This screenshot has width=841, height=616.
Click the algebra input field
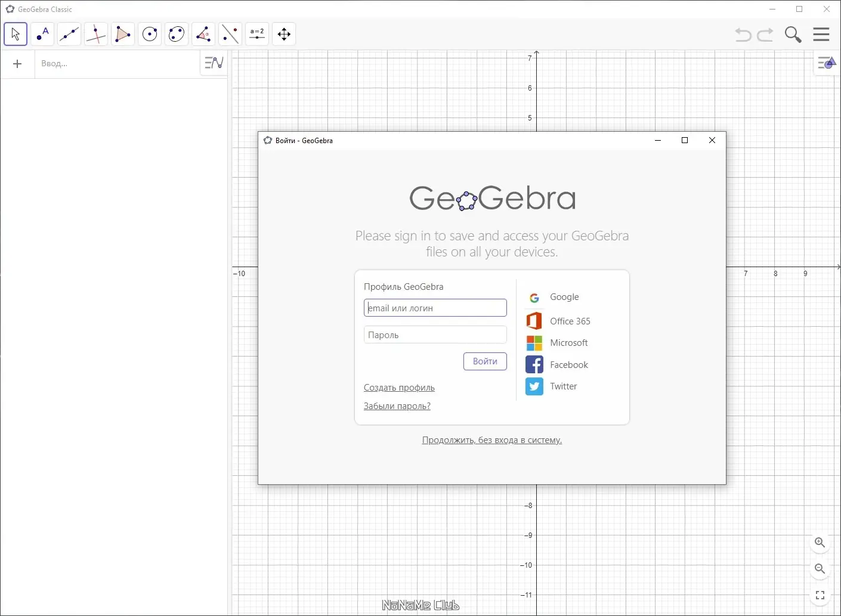pos(117,64)
